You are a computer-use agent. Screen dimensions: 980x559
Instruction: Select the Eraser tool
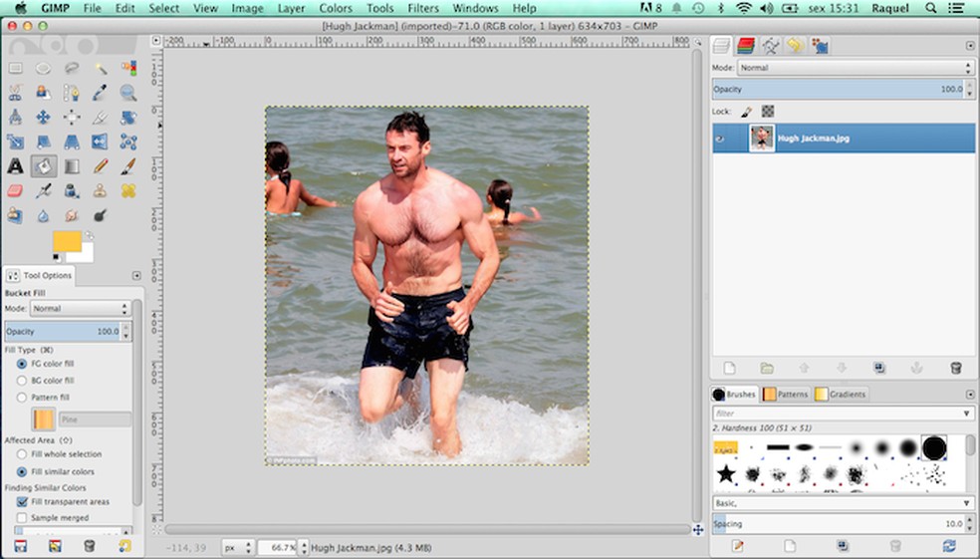15,190
